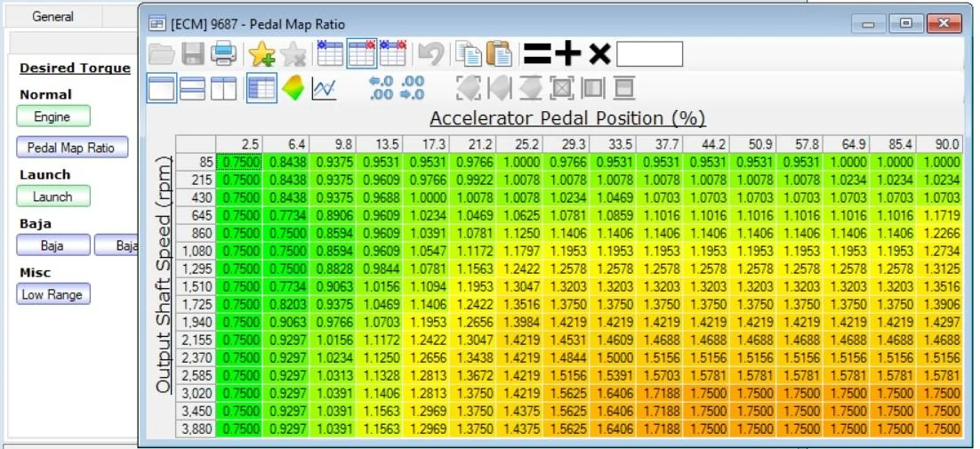Apply the equals (set value) operator
980x449 pixels.
pos(537,54)
